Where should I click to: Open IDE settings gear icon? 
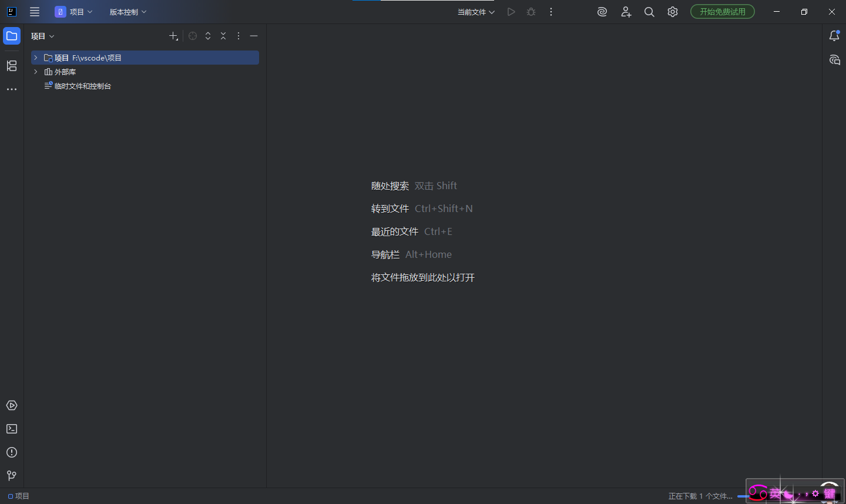tap(673, 12)
